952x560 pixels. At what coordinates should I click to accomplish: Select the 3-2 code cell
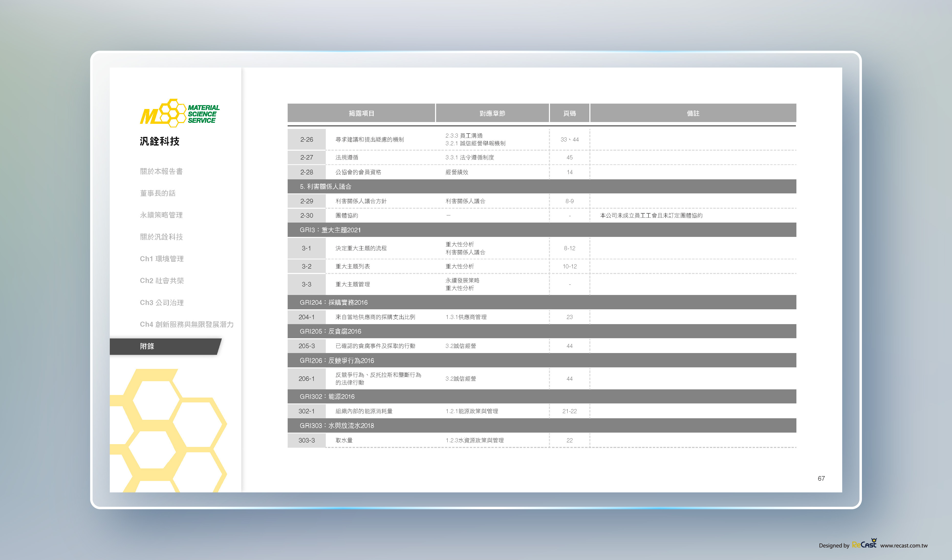click(x=306, y=266)
